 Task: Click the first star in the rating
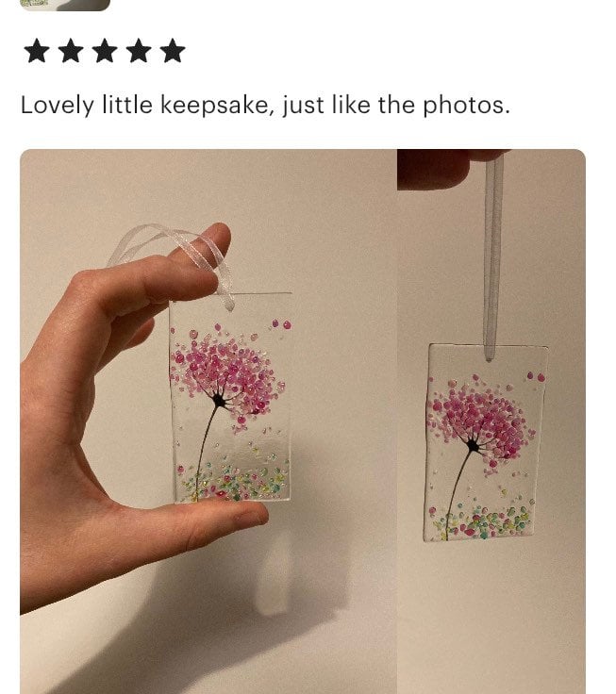tap(36, 51)
